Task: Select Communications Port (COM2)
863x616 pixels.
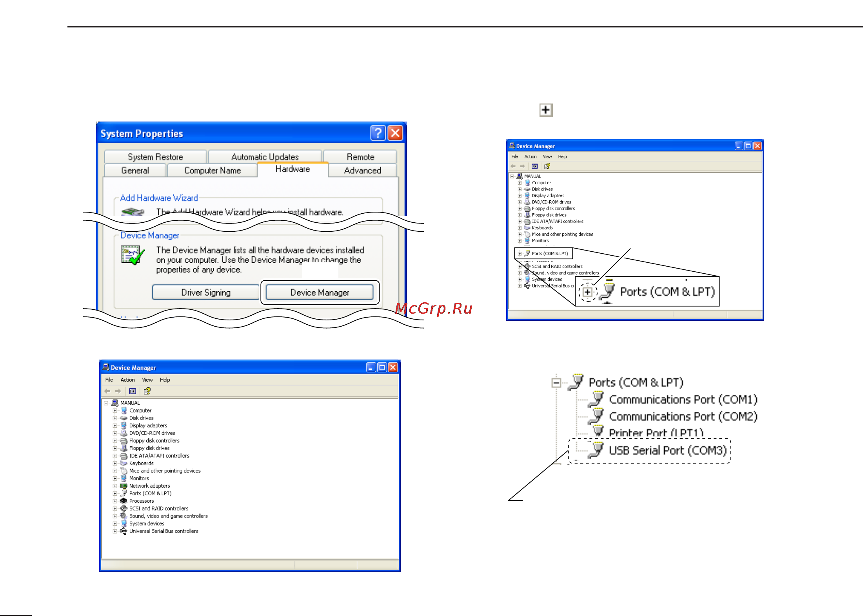Action: 683,416
